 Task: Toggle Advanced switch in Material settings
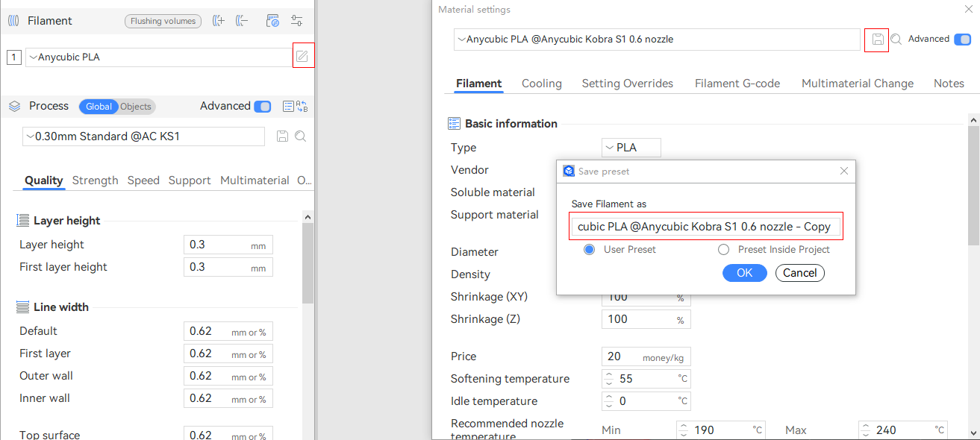(x=963, y=40)
